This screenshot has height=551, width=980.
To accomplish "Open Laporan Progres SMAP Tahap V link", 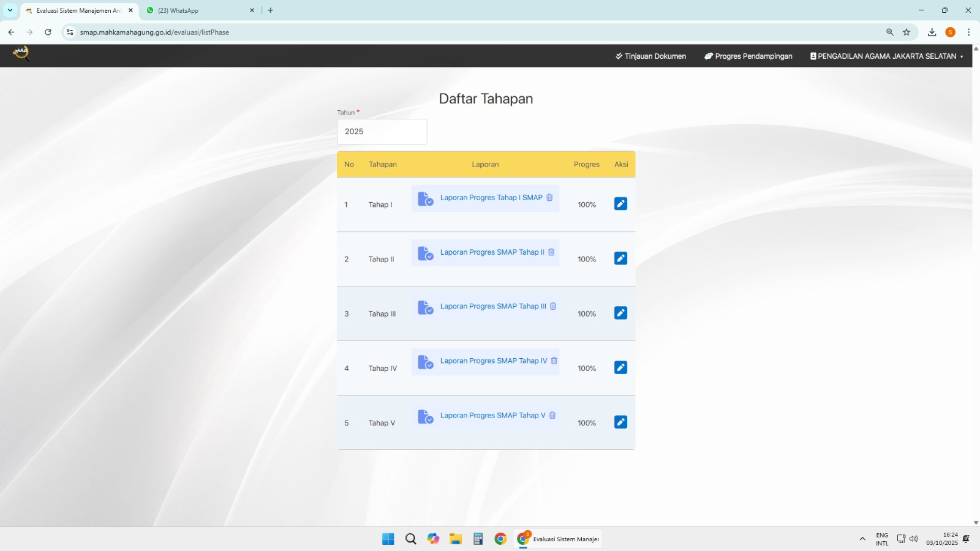I will point(492,416).
